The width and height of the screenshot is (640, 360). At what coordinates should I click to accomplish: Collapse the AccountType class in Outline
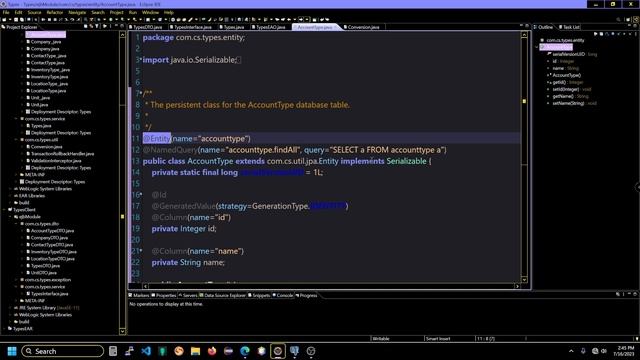(x=537, y=47)
